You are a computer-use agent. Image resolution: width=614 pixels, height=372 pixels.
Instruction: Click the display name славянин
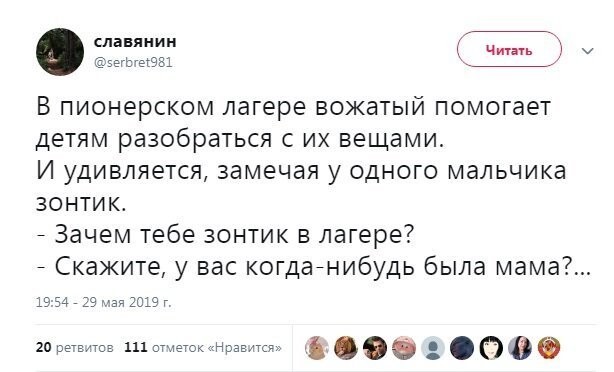(135, 41)
